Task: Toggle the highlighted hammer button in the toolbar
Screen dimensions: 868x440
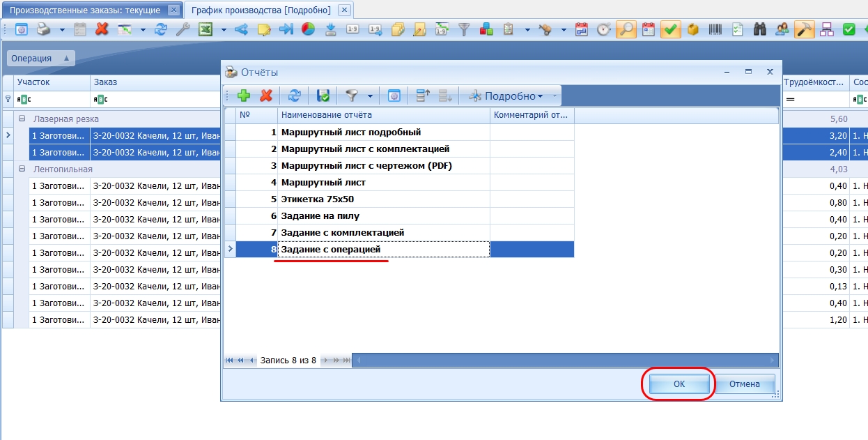Action: coord(805,29)
